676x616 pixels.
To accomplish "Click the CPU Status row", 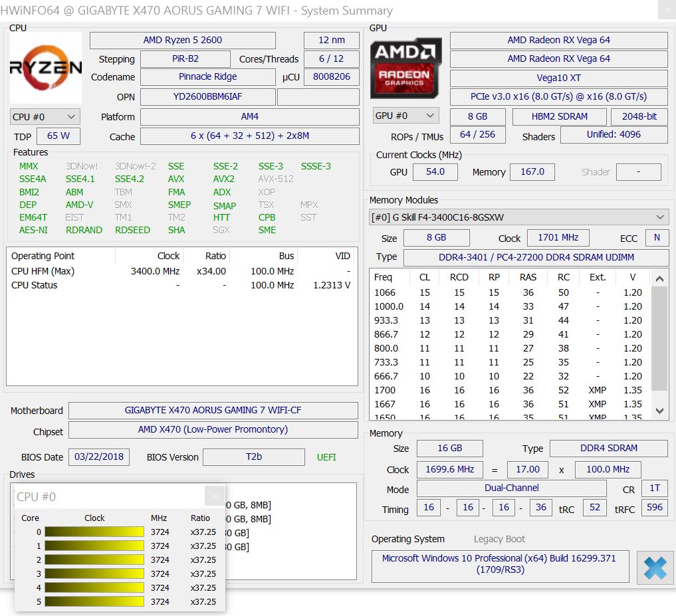I will point(181,285).
